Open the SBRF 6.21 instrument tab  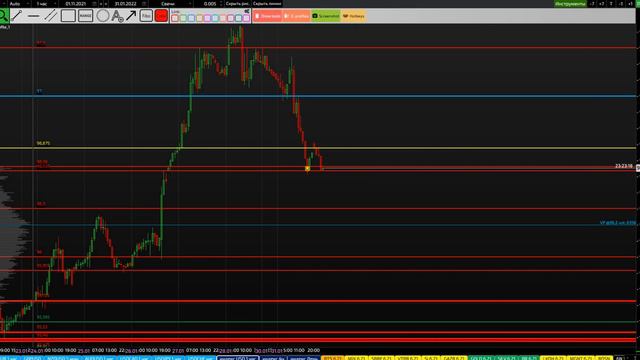pos(381,358)
